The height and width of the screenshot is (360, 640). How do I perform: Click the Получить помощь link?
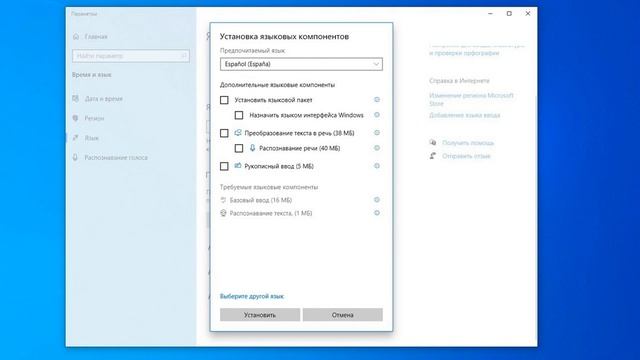click(468, 143)
